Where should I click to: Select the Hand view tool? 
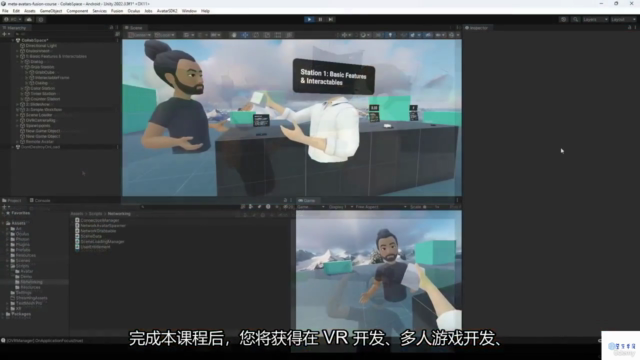click(x=234, y=35)
